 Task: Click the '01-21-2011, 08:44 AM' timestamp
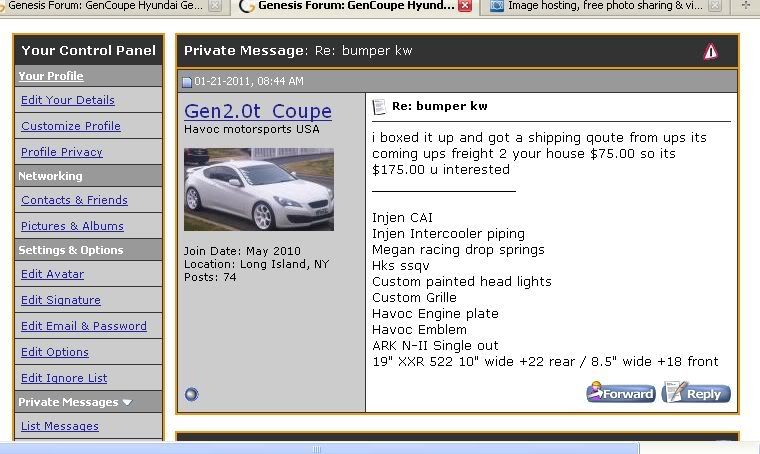[x=249, y=81]
